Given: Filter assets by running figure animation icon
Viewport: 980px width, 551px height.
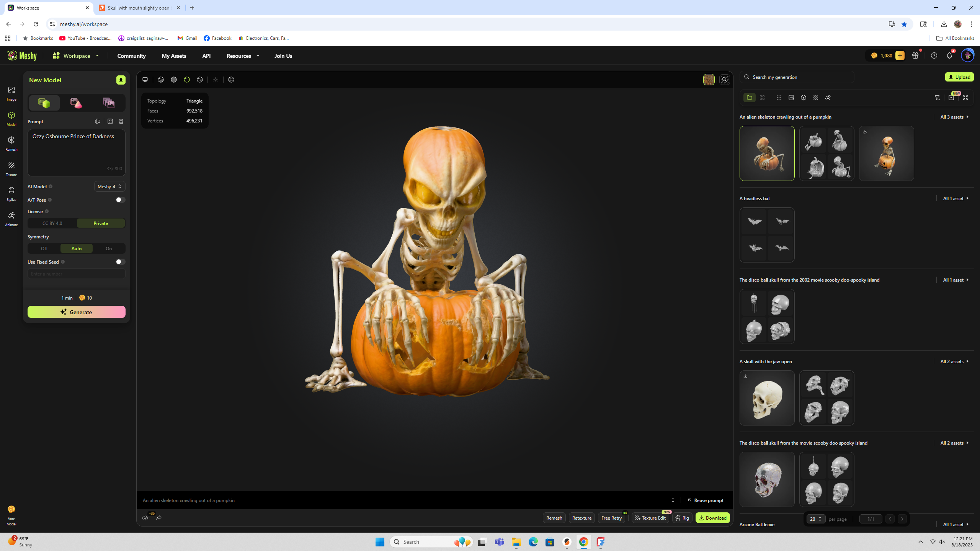Looking at the screenshot, I should click(x=828, y=98).
